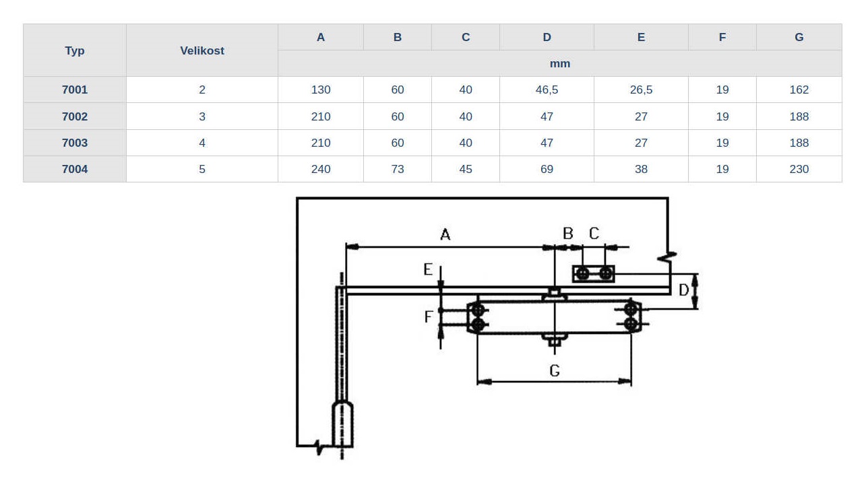Screen dimensions: 868x478
Task: Select the 7001 type row label
Action: tap(75, 90)
